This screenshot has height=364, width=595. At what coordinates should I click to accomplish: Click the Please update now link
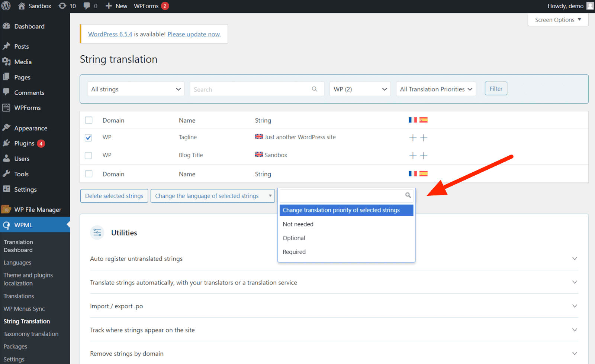(x=194, y=34)
